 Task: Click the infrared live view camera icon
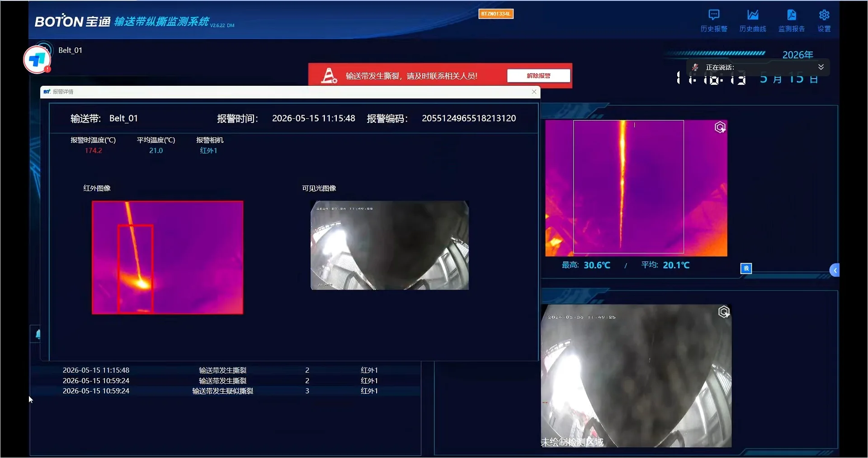(x=720, y=127)
